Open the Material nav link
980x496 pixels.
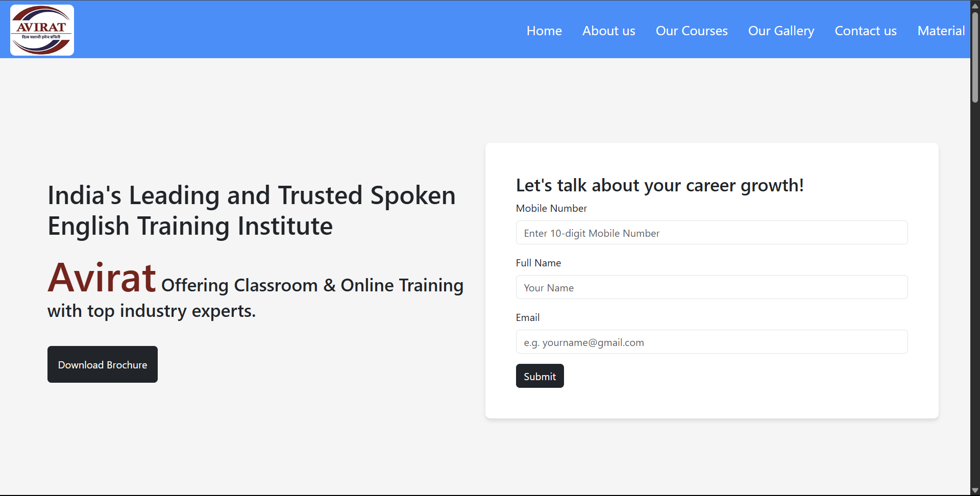click(x=941, y=31)
